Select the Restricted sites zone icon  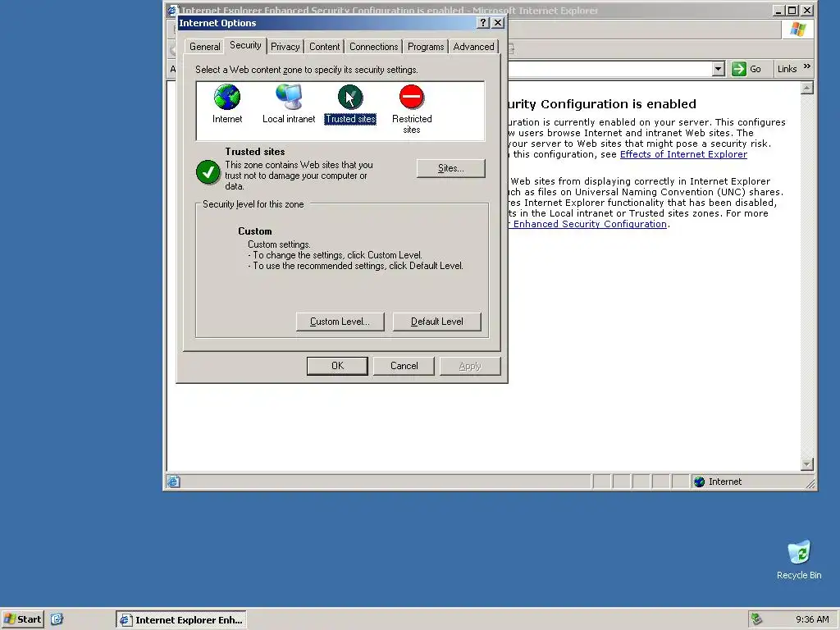click(412, 97)
